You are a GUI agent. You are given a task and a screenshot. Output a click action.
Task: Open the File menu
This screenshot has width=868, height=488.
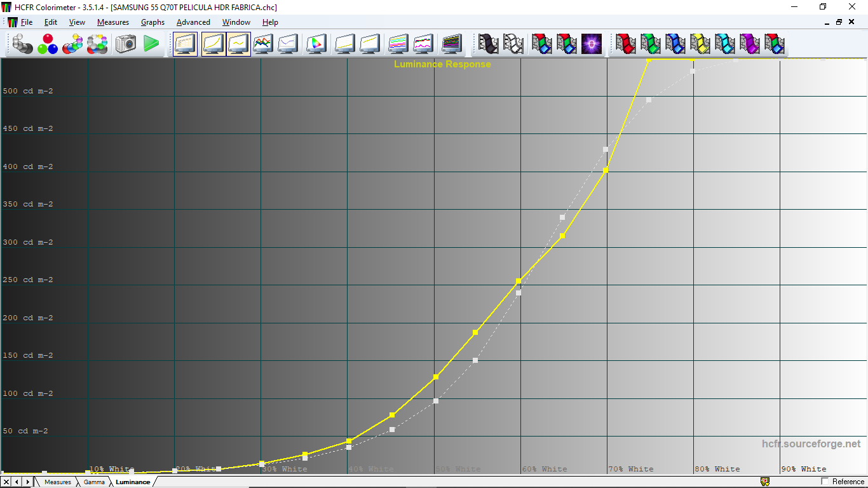tap(27, 22)
